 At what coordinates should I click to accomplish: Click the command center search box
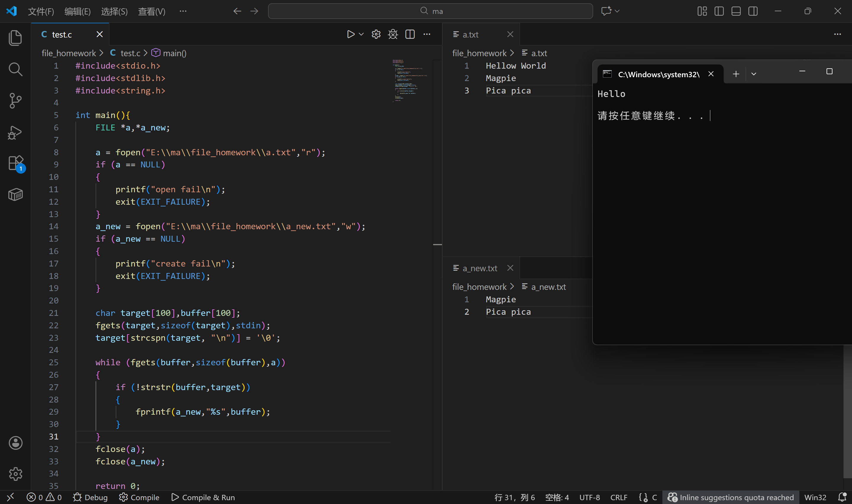pyautogui.click(x=430, y=11)
